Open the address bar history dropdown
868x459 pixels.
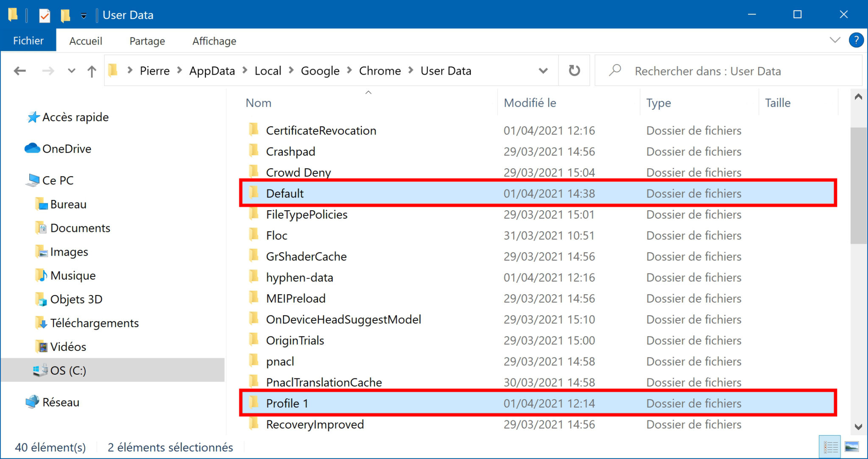[x=543, y=71]
